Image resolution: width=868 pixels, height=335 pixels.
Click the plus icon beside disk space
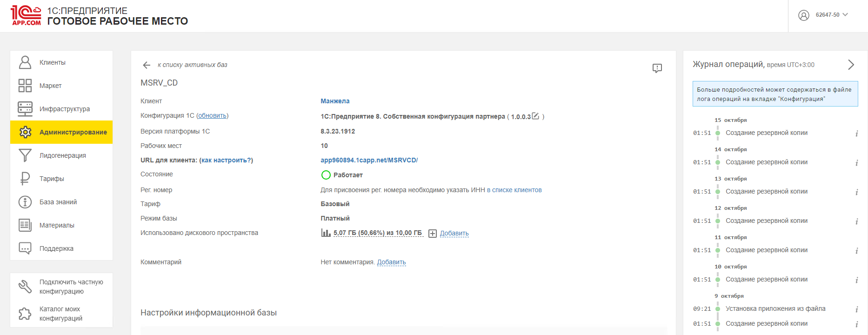coord(433,234)
